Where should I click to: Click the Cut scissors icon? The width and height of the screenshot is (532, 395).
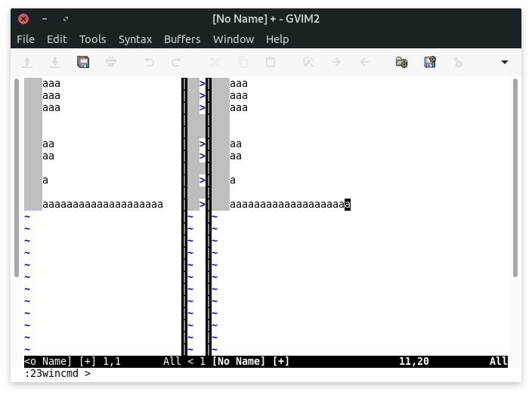(215, 63)
